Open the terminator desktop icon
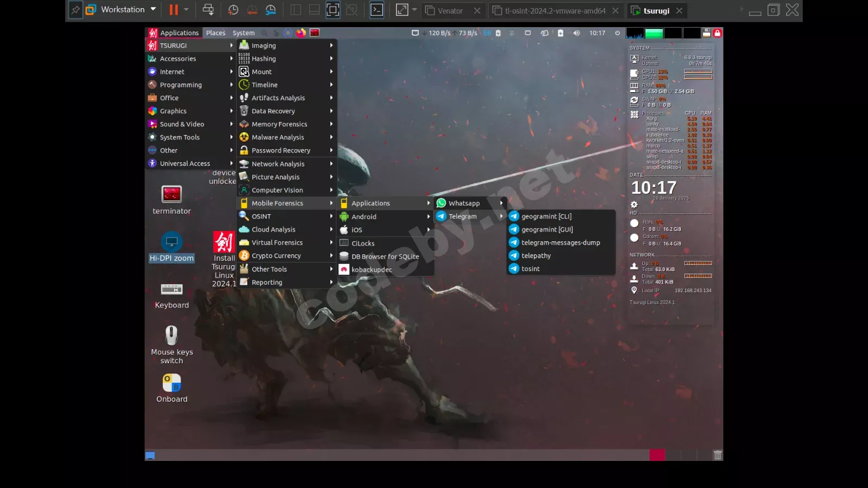The image size is (868, 488). 171,200
